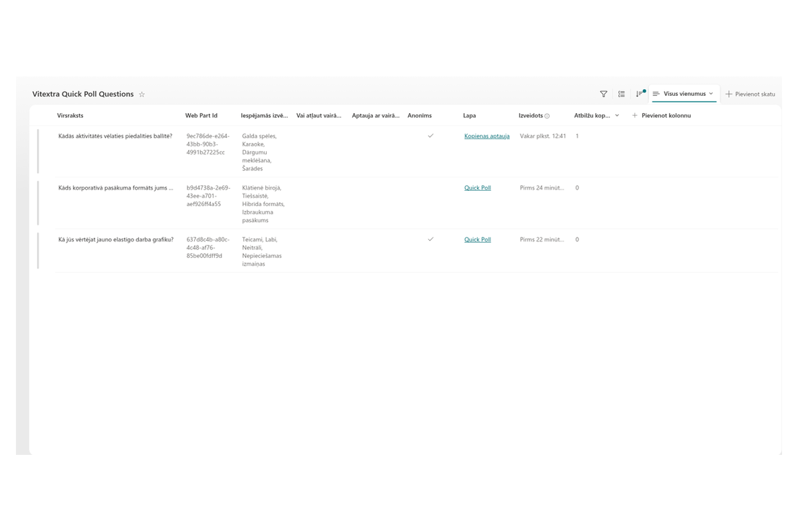
Task: Mark Vitextra Quick Poll Questions list as favorite
Action: (142, 94)
